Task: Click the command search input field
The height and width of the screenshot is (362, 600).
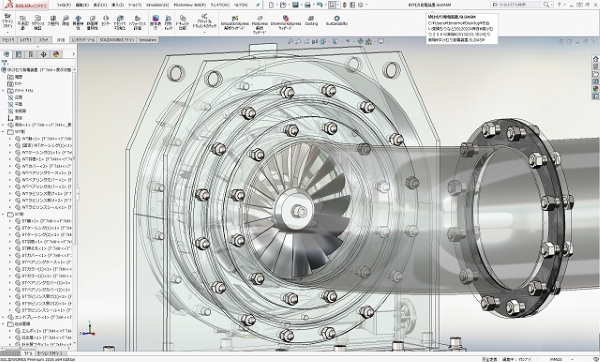Action: tap(518, 5)
